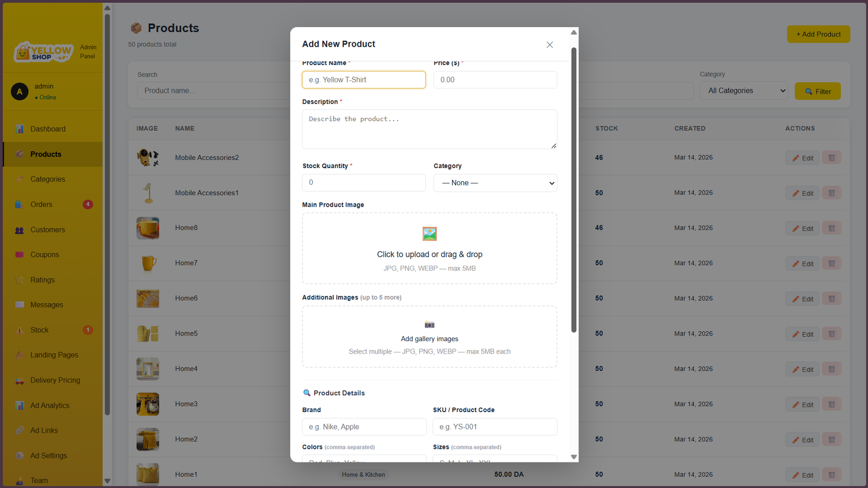This screenshot has height=488, width=868.
Task: Edit the Home6 product
Action: pos(802,299)
